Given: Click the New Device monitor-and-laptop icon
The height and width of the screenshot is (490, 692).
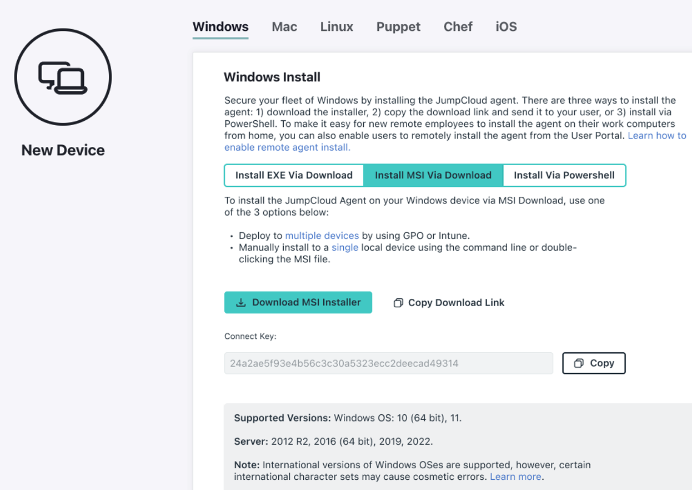Looking at the screenshot, I should pos(62,76).
